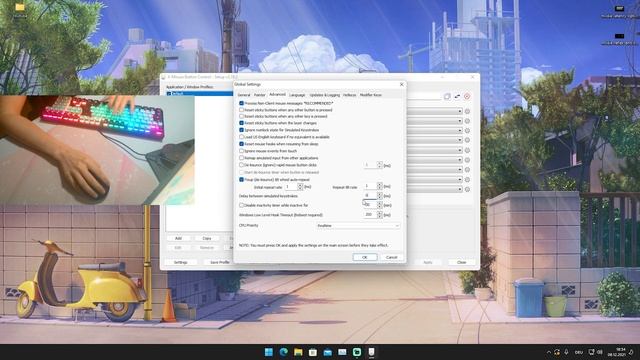The width and height of the screenshot is (640, 360).
Task: Open settings gear for the topmost button mapping
Action: click(x=467, y=111)
